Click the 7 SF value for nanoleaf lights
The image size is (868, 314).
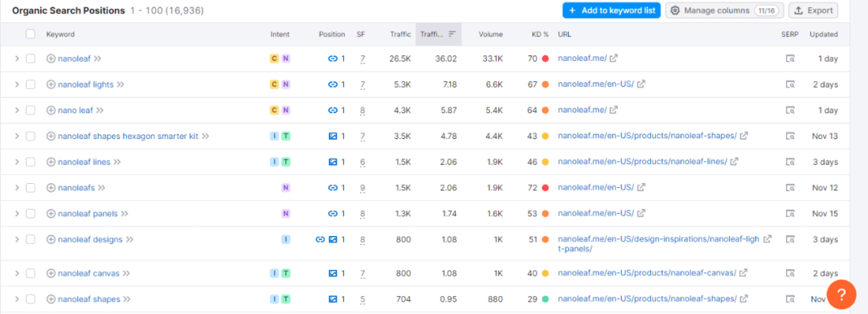(x=362, y=84)
